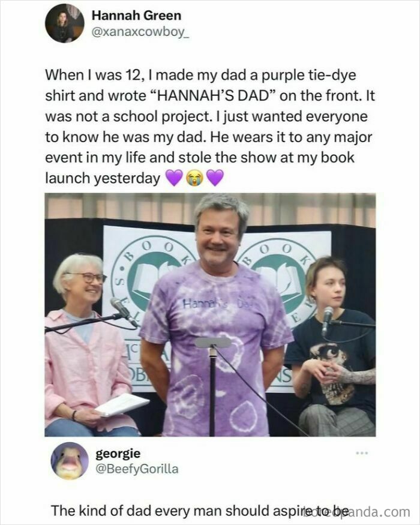Click the first purple heart emoji
This screenshot has height=525, width=420.
click(175, 176)
